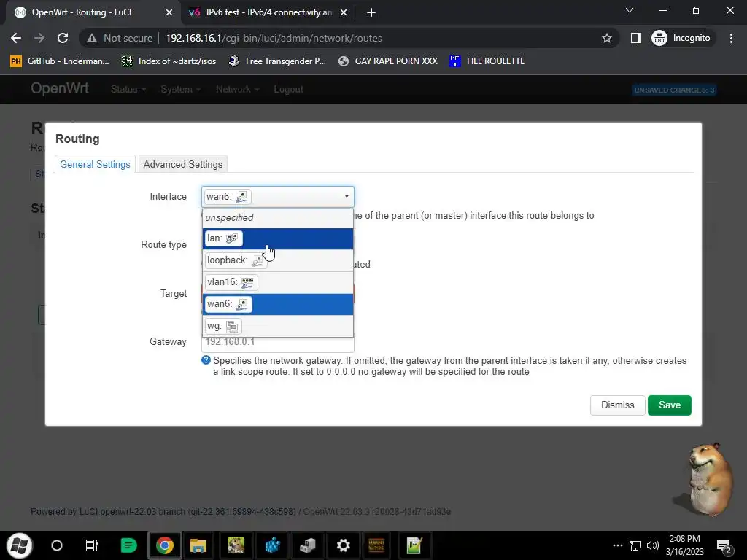Close the OpenWrt Routing browser tab
747x560 pixels.
point(169,12)
